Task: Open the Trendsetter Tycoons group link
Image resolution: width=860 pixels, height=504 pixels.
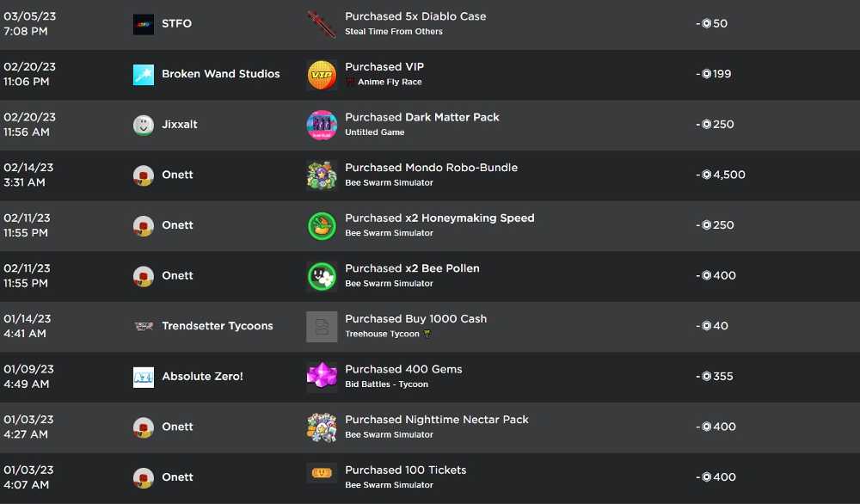Action: click(218, 326)
